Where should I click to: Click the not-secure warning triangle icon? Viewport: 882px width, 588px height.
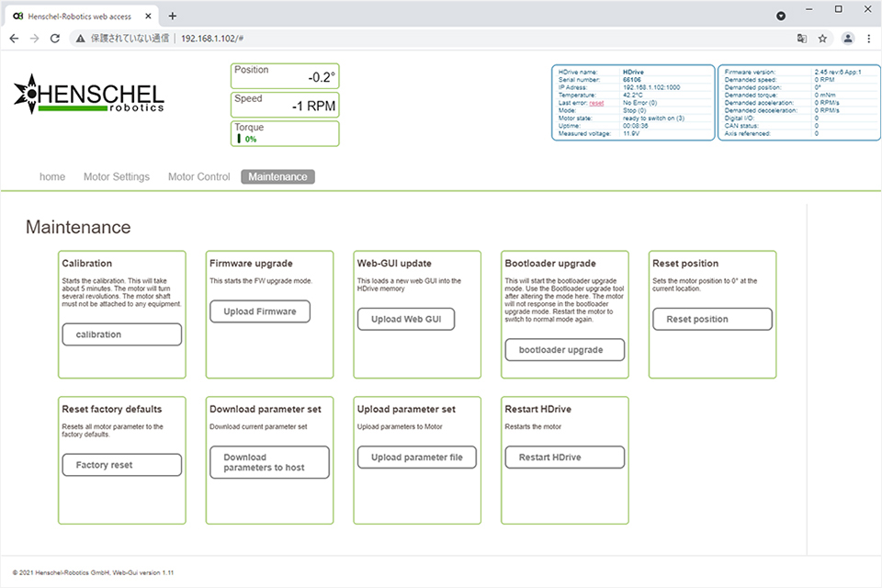coord(81,39)
